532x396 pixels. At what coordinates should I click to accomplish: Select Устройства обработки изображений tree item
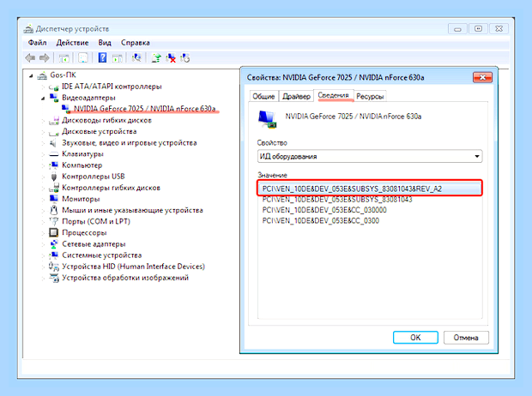(x=125, y=278)
